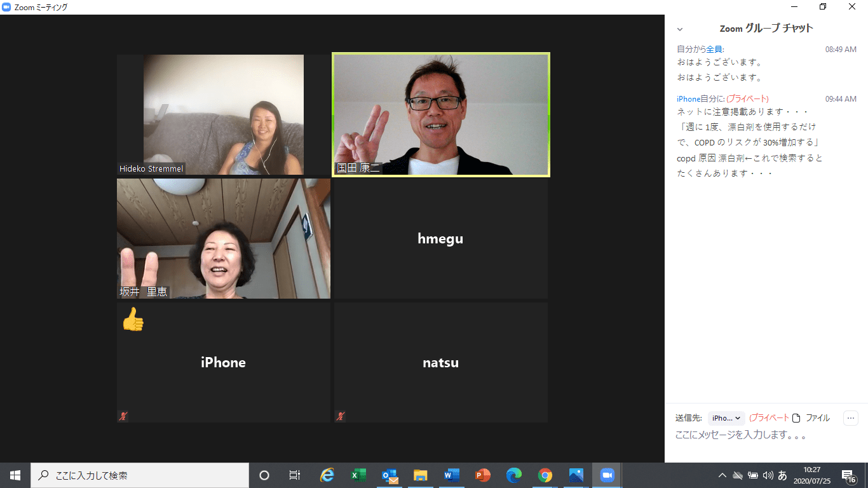Screen dimensions: 868x488
Task: Collapse the Zoom group chat panel chevron
Action: (x=680, y=29)
